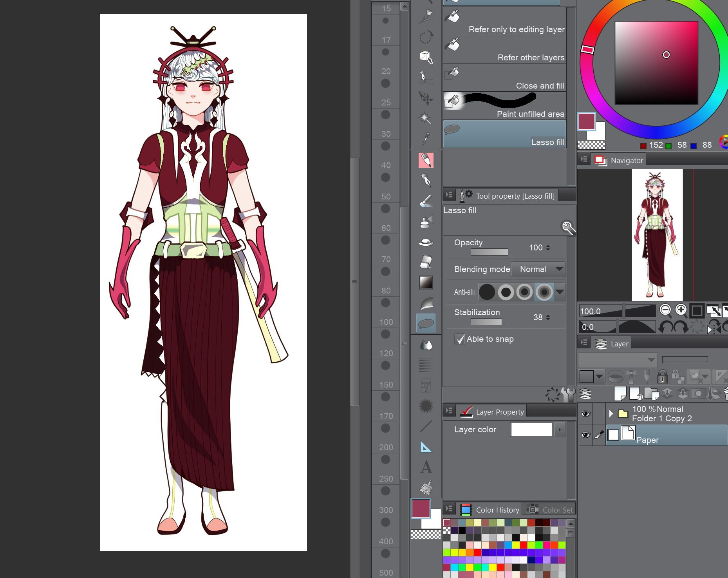Click New layer folder icon

(x=651, y=393)
